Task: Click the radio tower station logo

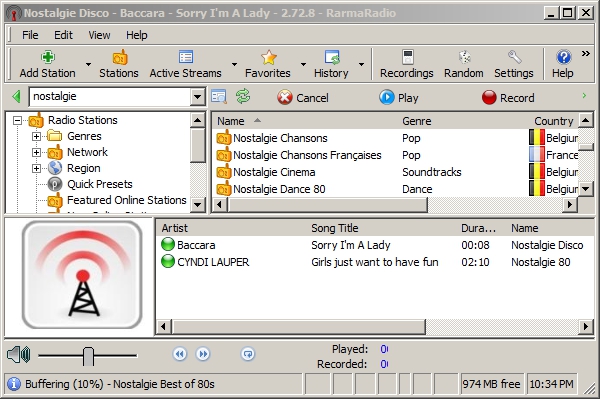Action: coord(82,275)
